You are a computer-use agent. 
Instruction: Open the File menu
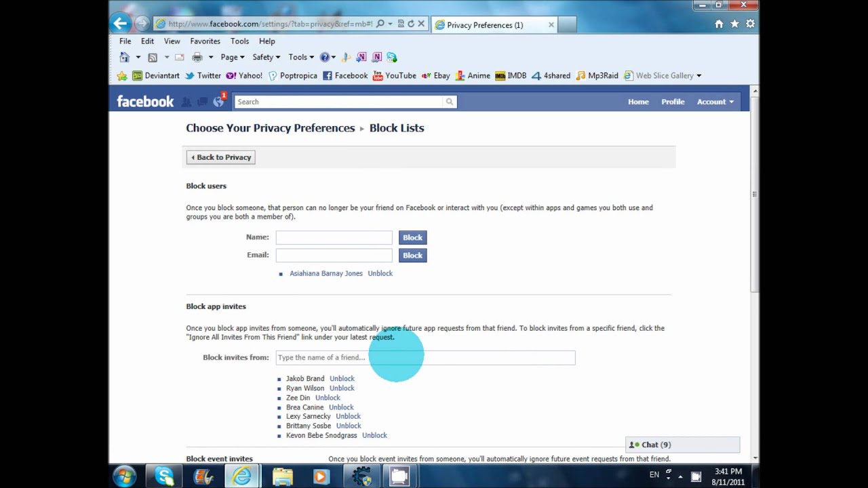point(125,41)
